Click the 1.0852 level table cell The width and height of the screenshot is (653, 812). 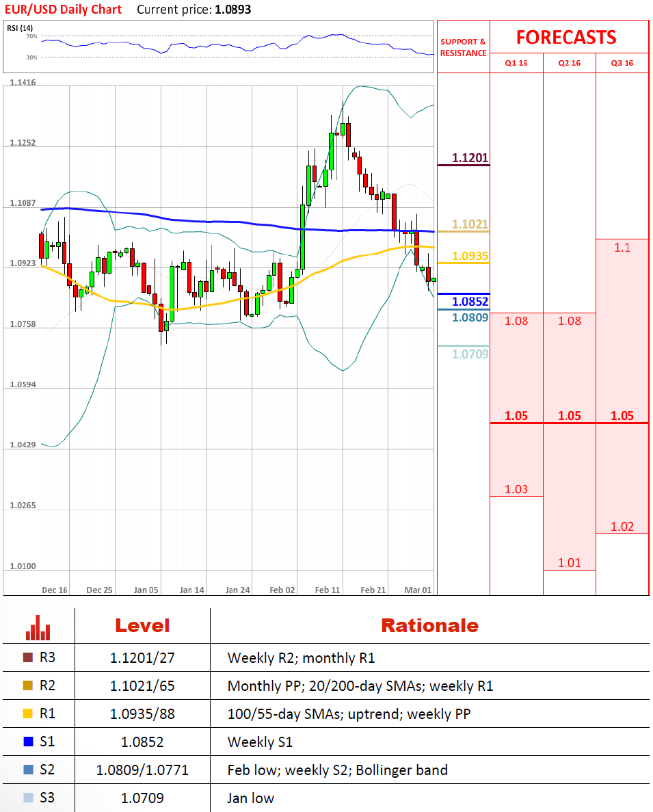click(142, 742)
